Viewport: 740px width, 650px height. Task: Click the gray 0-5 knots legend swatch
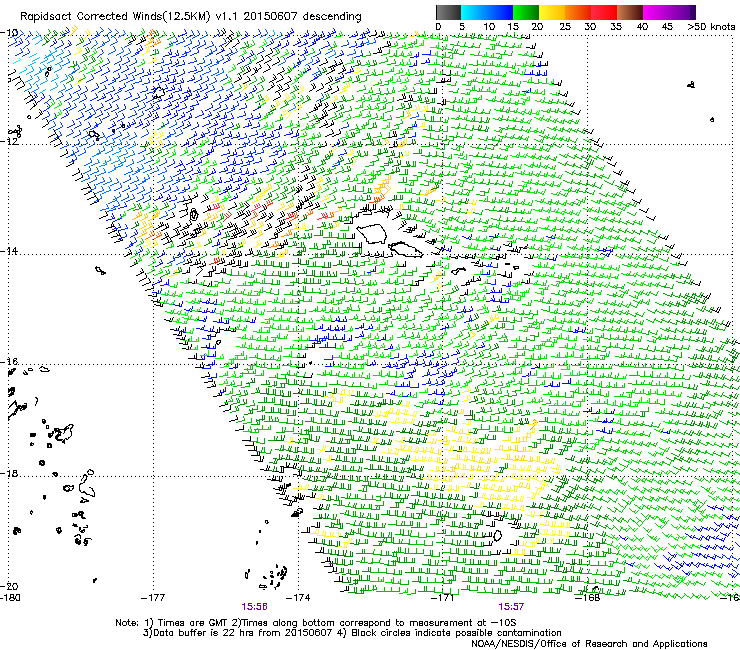click(448, 12)
